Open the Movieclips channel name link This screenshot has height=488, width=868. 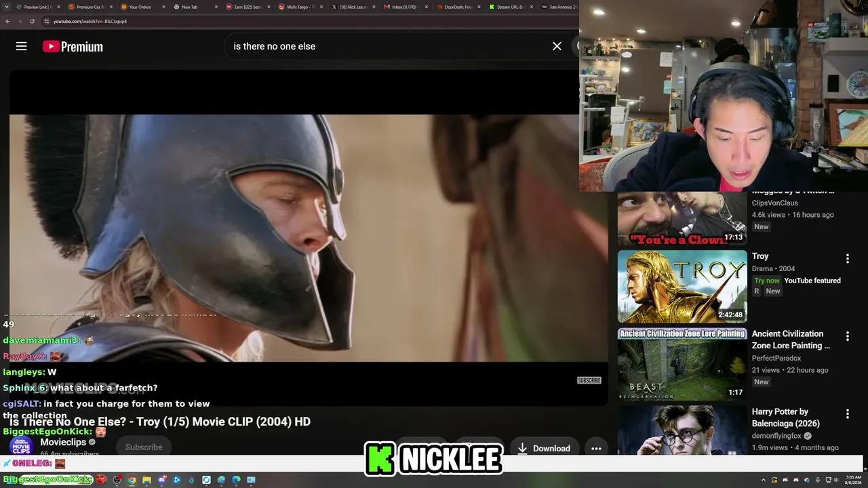[63, 442]
